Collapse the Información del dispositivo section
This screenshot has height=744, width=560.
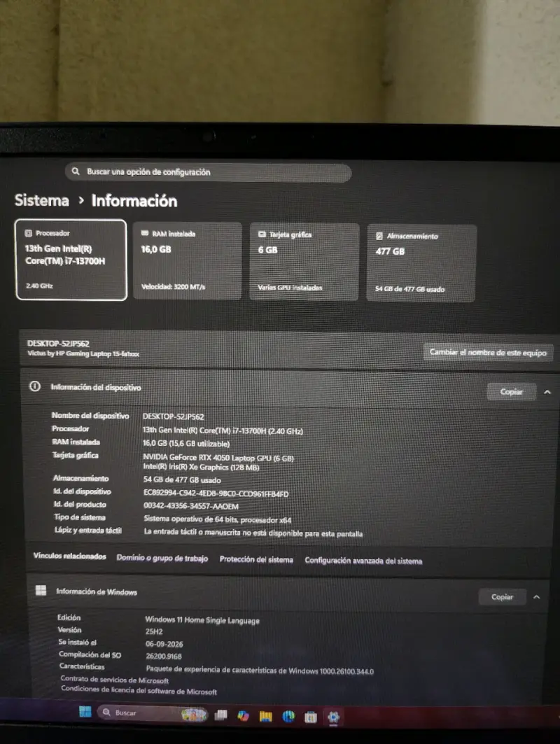point(547,393)
